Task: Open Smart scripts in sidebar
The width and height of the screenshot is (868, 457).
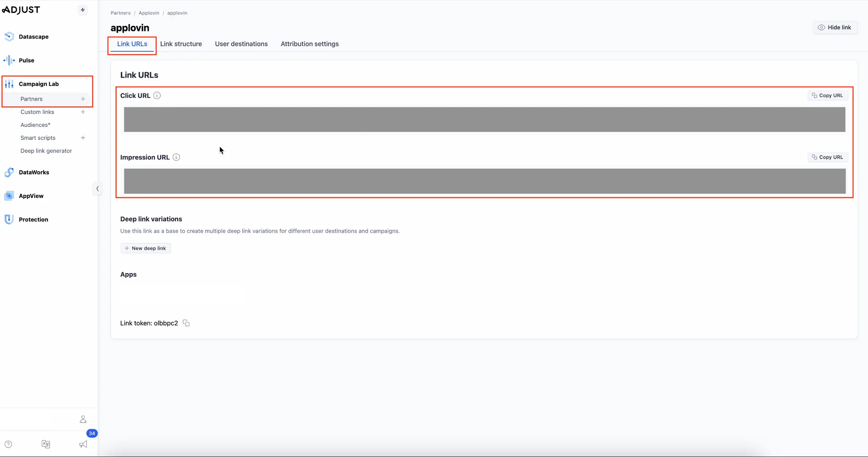Action: (38, 138)
